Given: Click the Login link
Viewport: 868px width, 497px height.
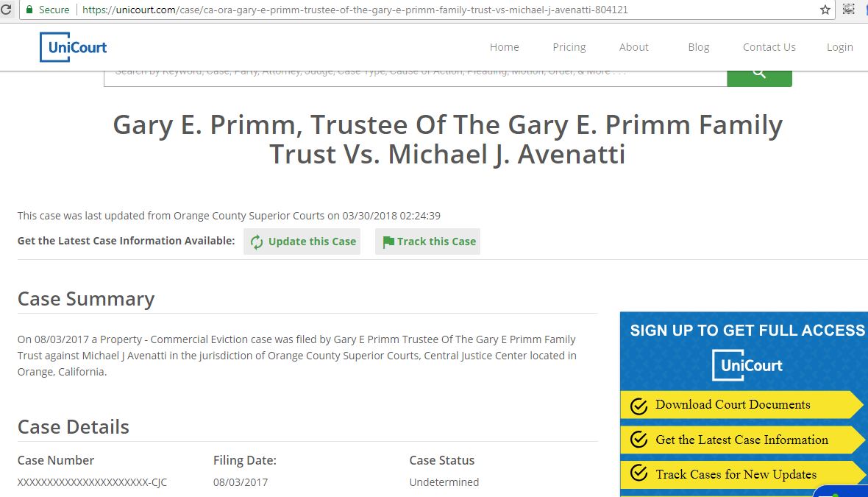Looking at the screenshot, I should tap(840, 47).
